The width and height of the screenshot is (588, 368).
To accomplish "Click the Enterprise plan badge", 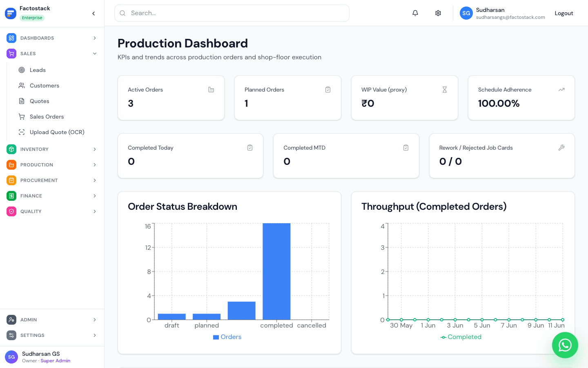I will pos(32,18).
